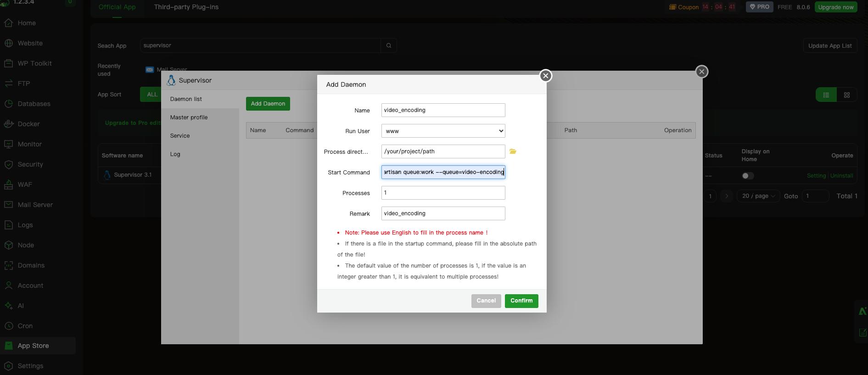Image resolution: width=868 pixels, height=375 pixels.
Task: Expand the Run User dropdown
Action: tap(443, 131)
